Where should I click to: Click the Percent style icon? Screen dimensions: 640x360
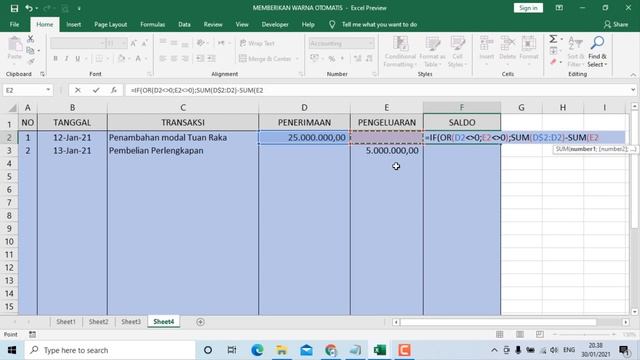pos(332,59)
